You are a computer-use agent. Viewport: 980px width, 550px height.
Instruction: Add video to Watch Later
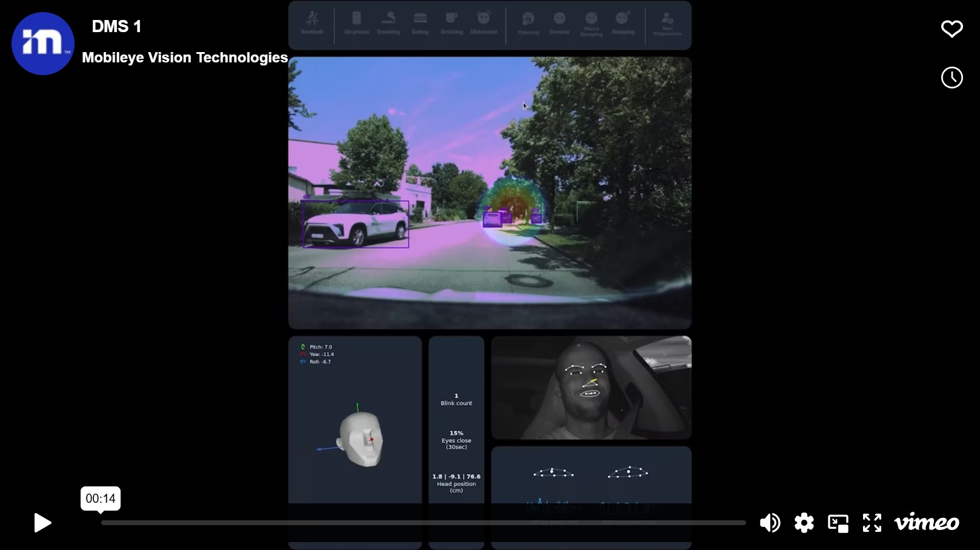(x=952, y=78)
